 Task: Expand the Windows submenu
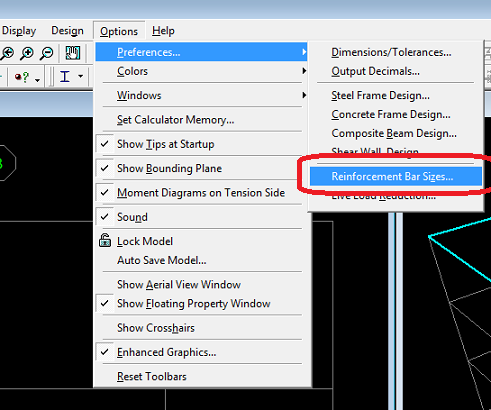pyautogui.click(x=201, y=95)
